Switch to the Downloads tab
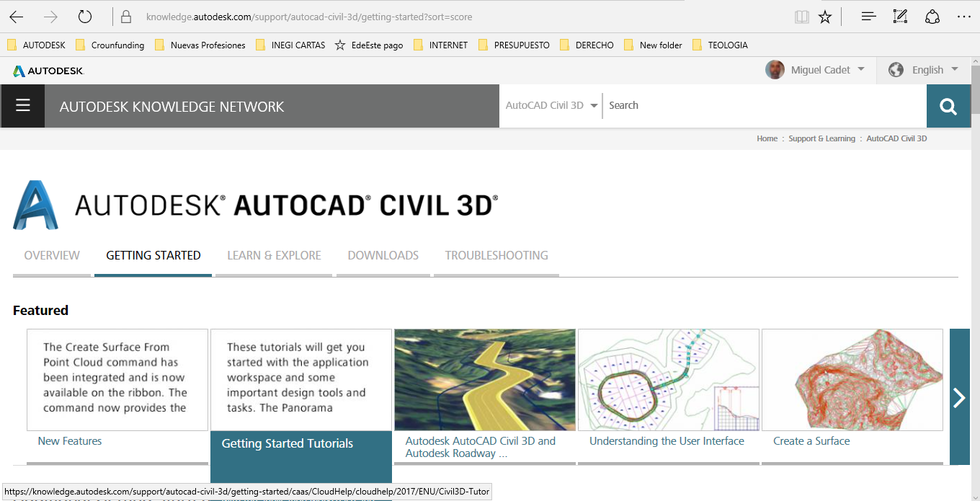 click(383, 255)
